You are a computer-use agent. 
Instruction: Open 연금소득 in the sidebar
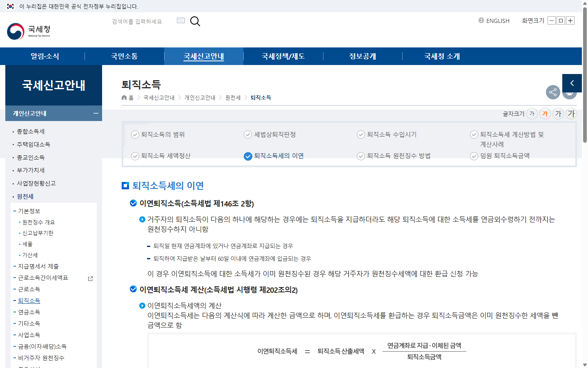click(29, 312)
